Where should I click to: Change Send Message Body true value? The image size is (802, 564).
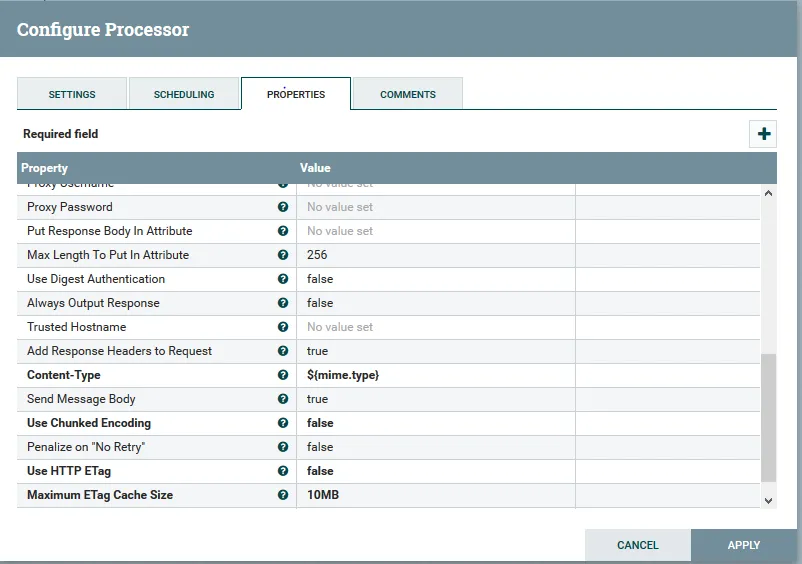point(436,399)
